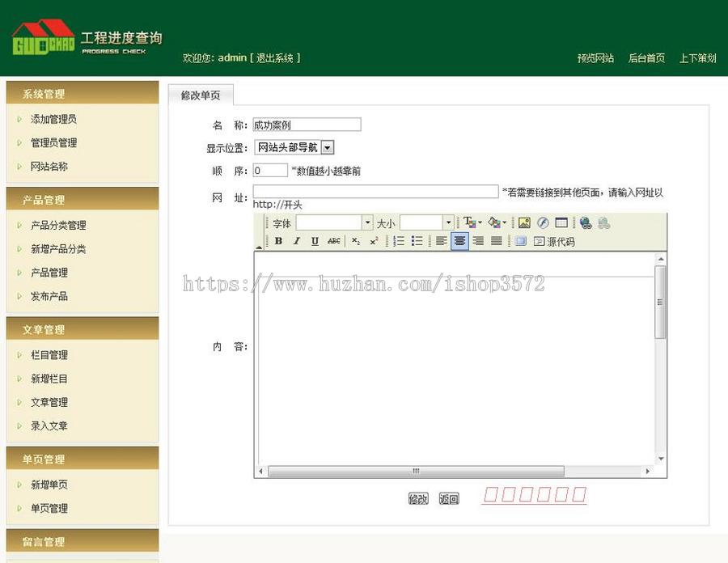Open 发布产品 menu item

tap(49, 296)
